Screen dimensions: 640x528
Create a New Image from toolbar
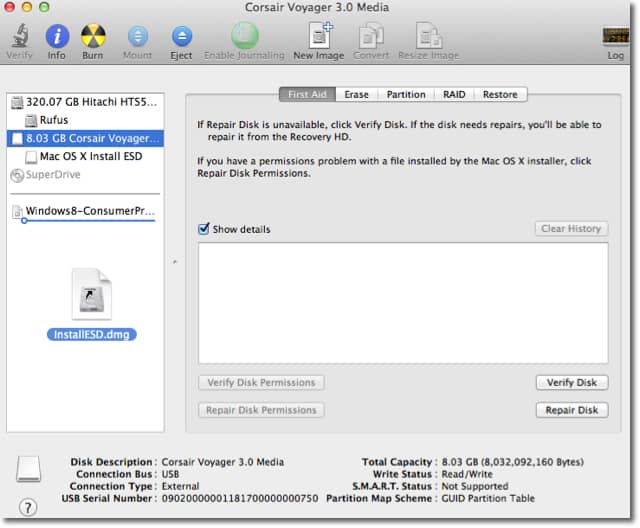click(x=320, y=35)
